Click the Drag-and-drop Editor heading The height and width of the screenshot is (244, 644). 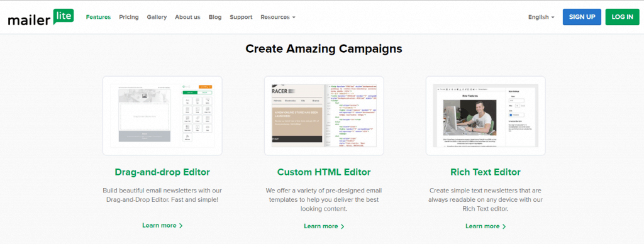pyautogui.click(x=162, y=172)
